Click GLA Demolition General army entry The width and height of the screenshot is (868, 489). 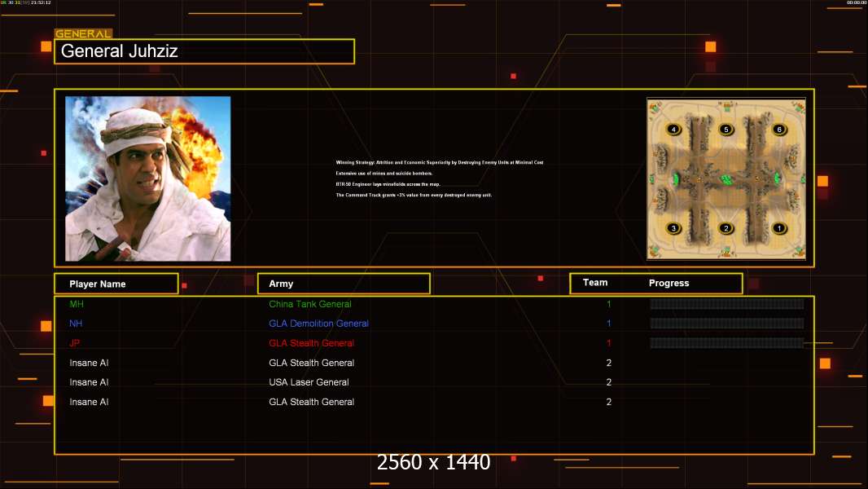[x=319, y=324]
